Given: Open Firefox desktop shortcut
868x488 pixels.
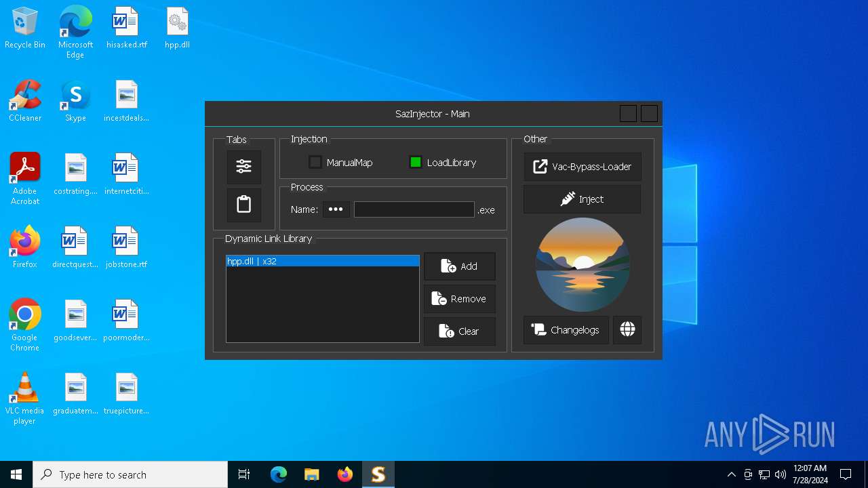Looking at the screenshot, I should [25, 248].
